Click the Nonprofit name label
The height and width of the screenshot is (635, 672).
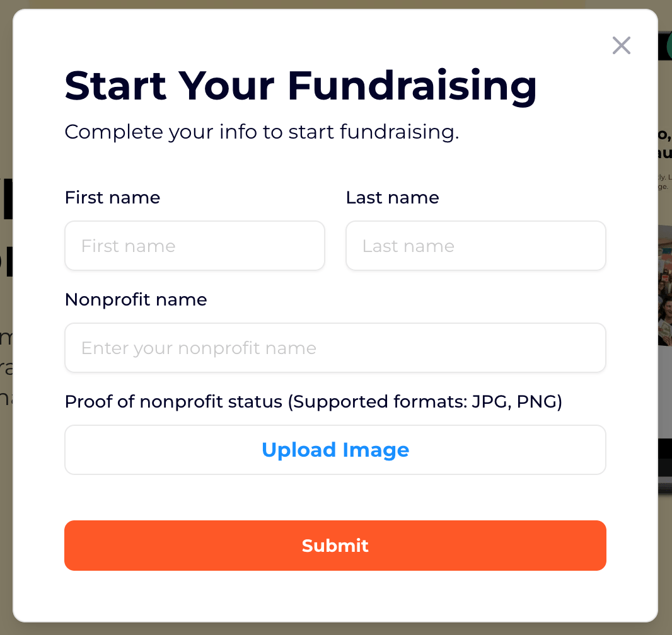pyautogui.click(x=136, y=299)
